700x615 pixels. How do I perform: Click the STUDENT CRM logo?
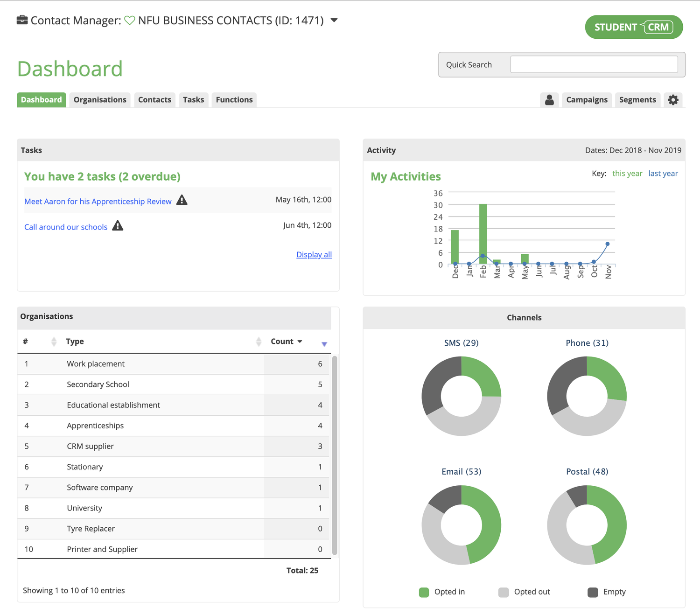tap(633, 27)
